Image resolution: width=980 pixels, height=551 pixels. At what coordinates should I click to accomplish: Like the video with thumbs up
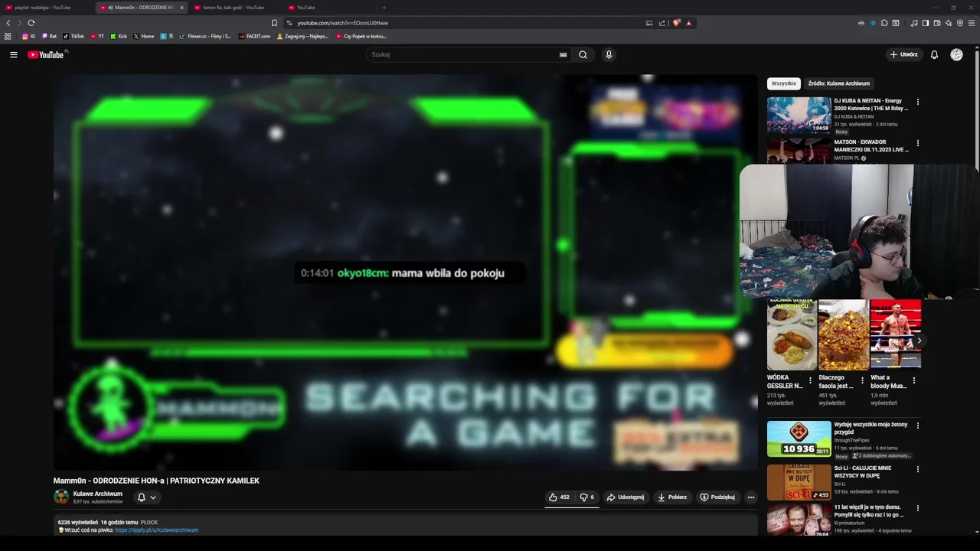coord(559,497)
